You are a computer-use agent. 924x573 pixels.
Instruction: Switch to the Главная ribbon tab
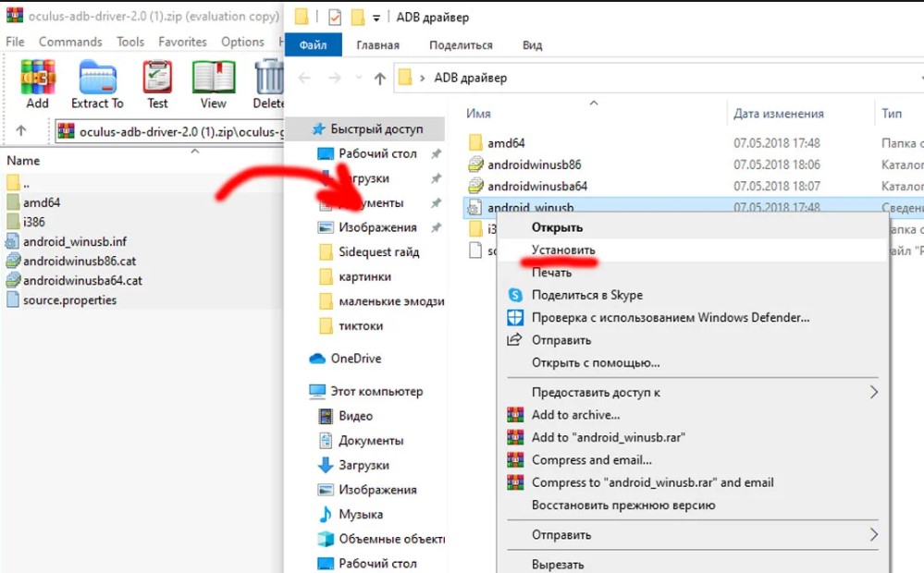[377, 44]
